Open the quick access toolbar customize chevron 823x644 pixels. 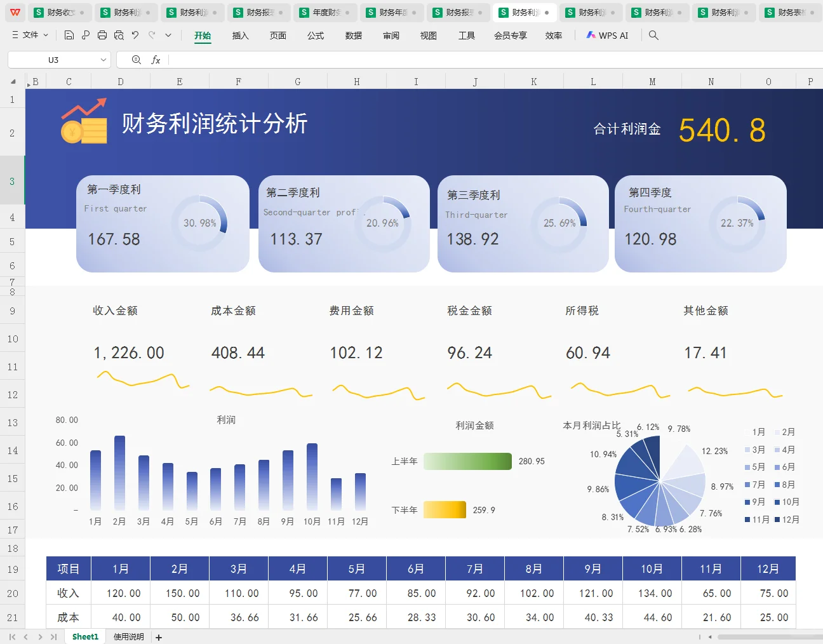168,36
